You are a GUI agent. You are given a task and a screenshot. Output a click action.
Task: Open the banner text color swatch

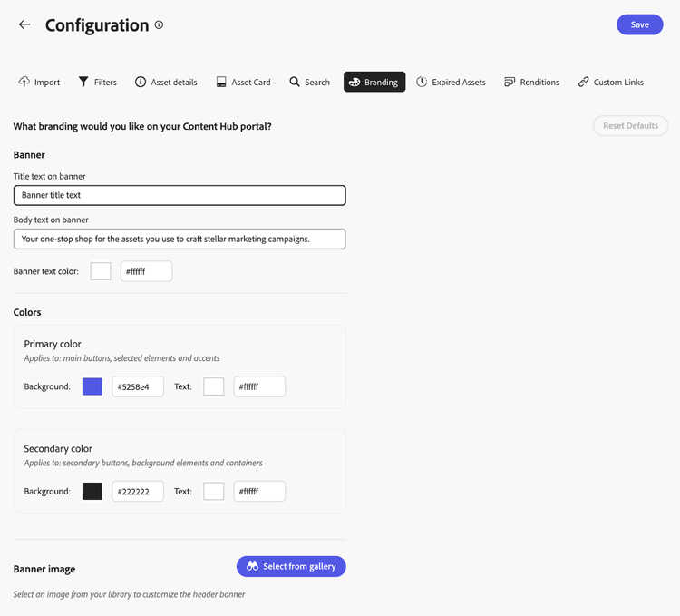101,271
